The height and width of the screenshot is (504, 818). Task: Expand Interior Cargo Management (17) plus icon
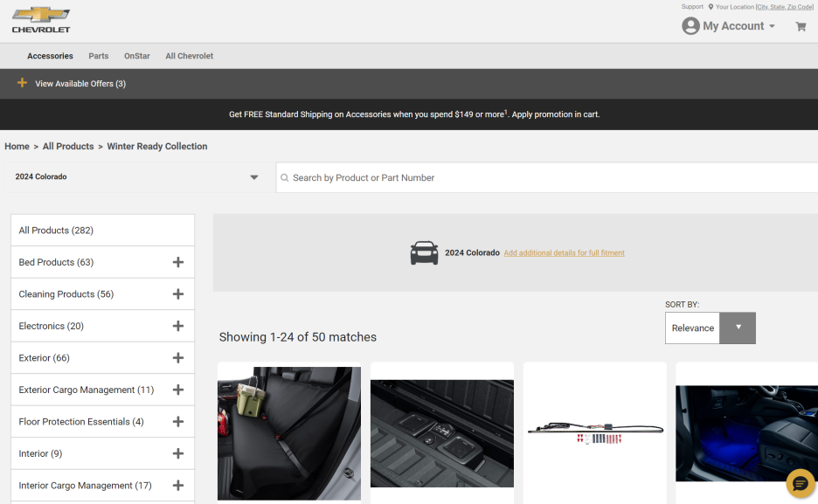178,486
